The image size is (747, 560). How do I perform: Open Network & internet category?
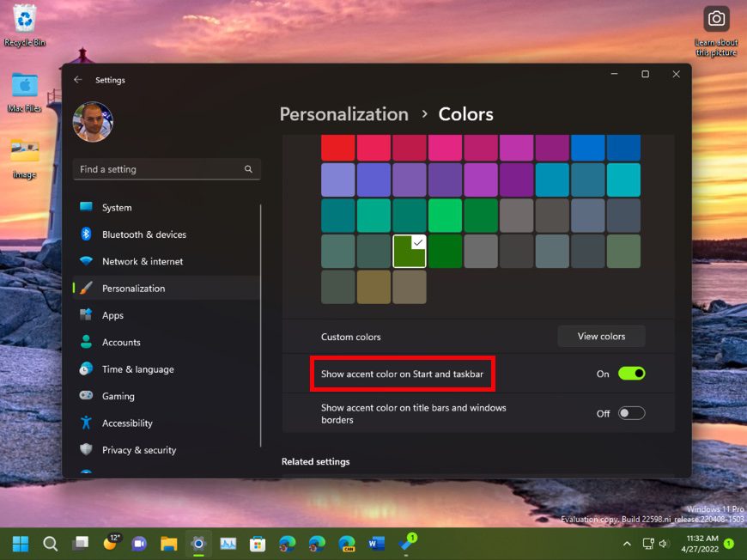(x=167, y=261)
